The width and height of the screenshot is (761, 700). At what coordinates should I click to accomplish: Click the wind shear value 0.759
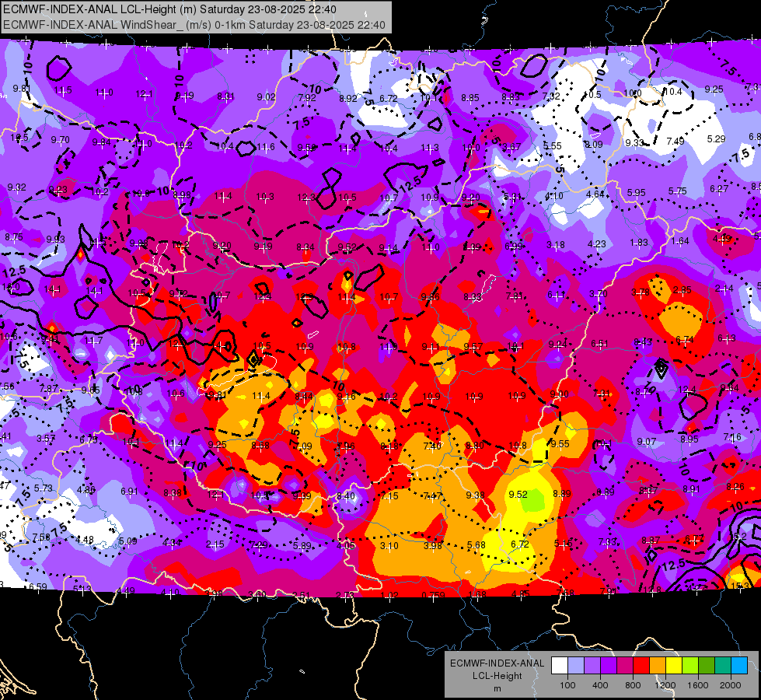click(433, 595)
